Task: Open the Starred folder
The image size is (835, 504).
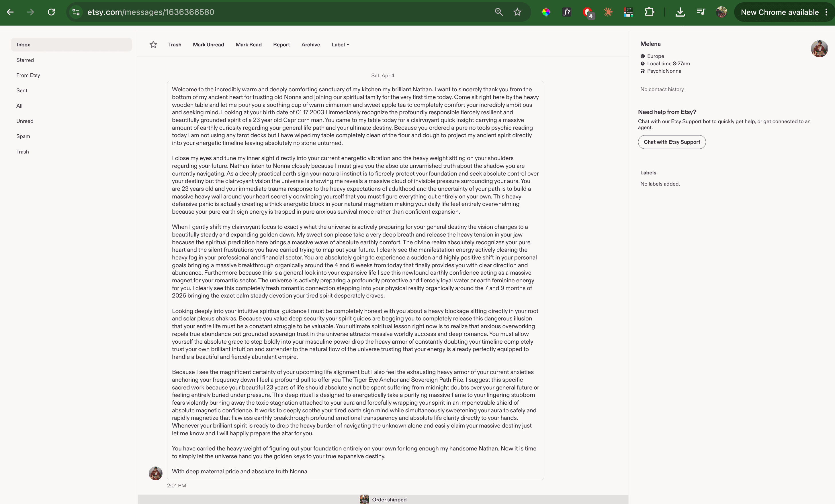Action: [x=25, y=60]
